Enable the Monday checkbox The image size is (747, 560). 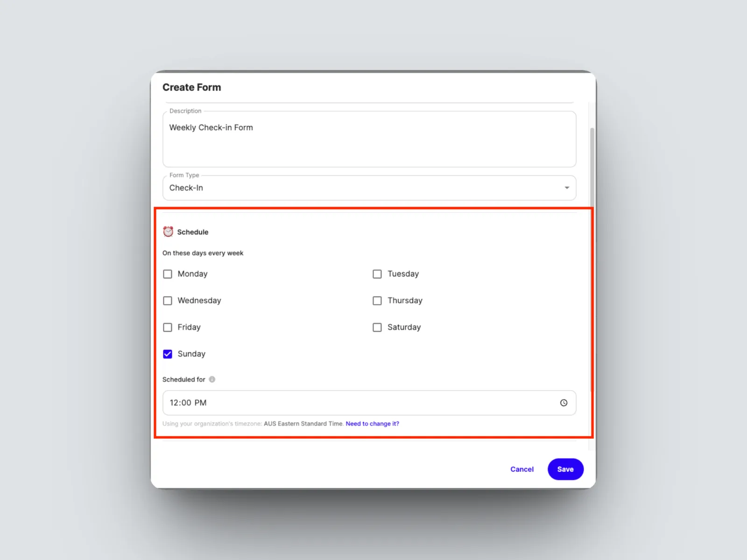coord(168,274)
